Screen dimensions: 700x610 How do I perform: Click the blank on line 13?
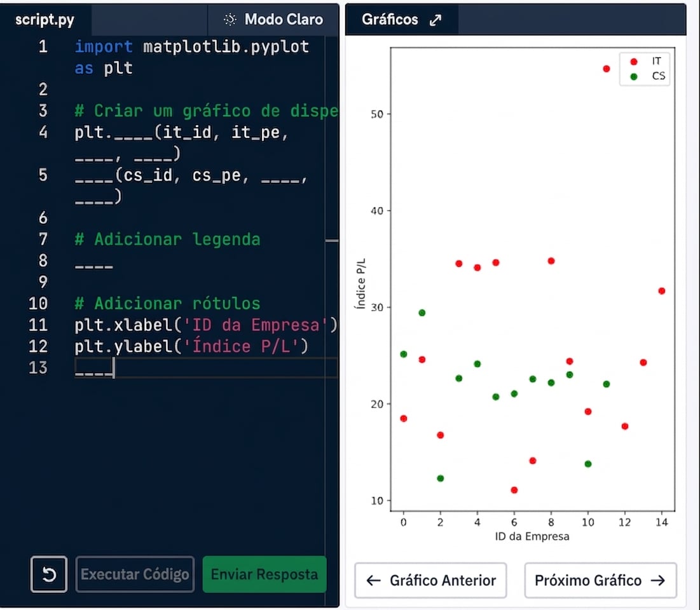coord(93,368)
